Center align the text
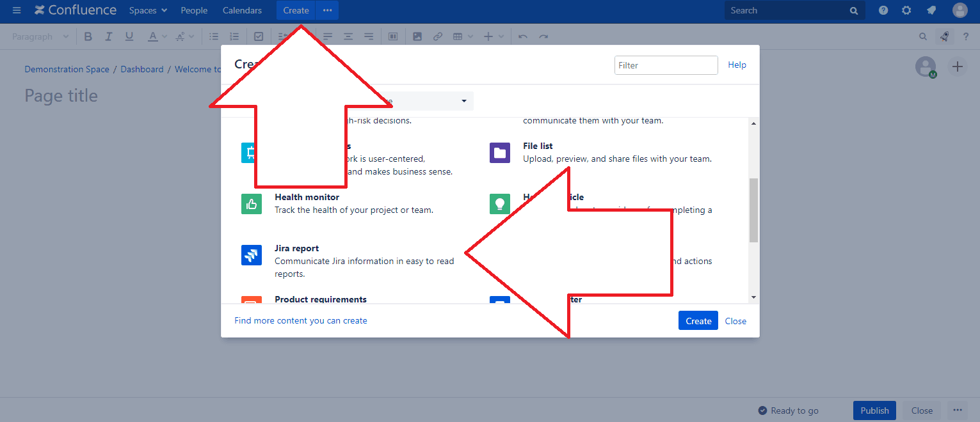Screen dimensions: 980x422 pos(348,36)
